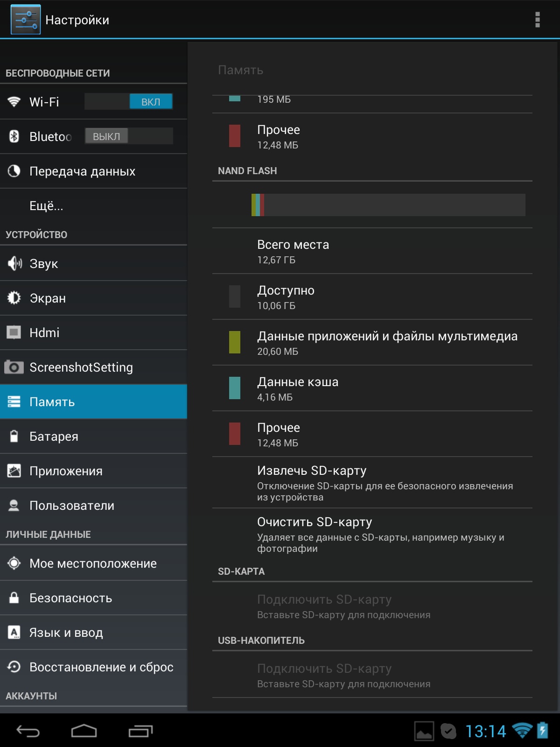Tap the padlock icon for Безопасность
This screenshot has width=560, height=747.
[x=14, y=598]
